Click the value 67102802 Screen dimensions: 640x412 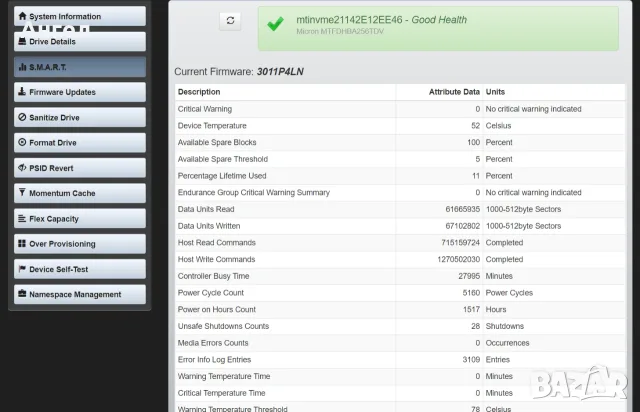(462, 226)
